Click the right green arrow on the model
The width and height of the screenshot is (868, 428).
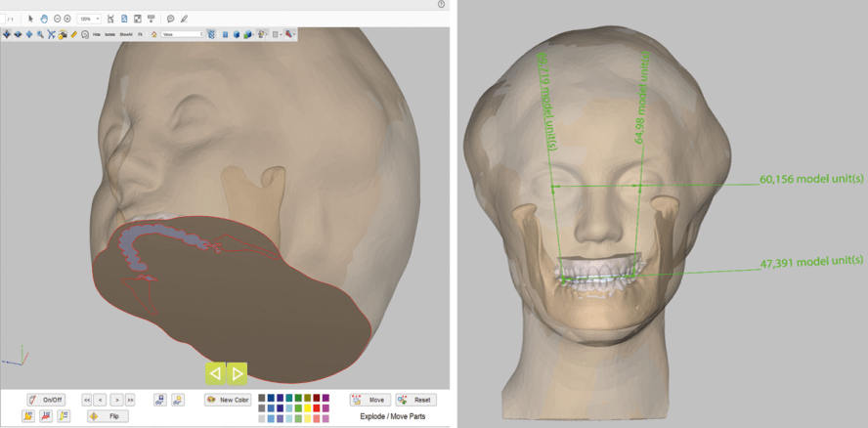[x=237, y=372]
